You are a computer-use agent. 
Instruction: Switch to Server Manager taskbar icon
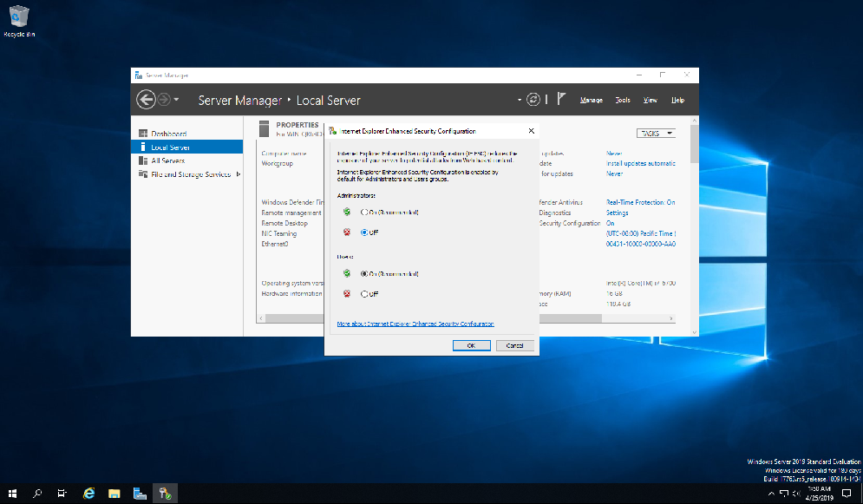coord(140,494)
